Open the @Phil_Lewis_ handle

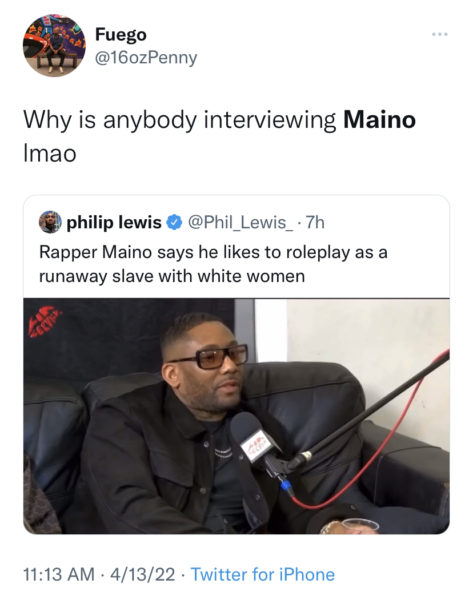click(240, 222)
